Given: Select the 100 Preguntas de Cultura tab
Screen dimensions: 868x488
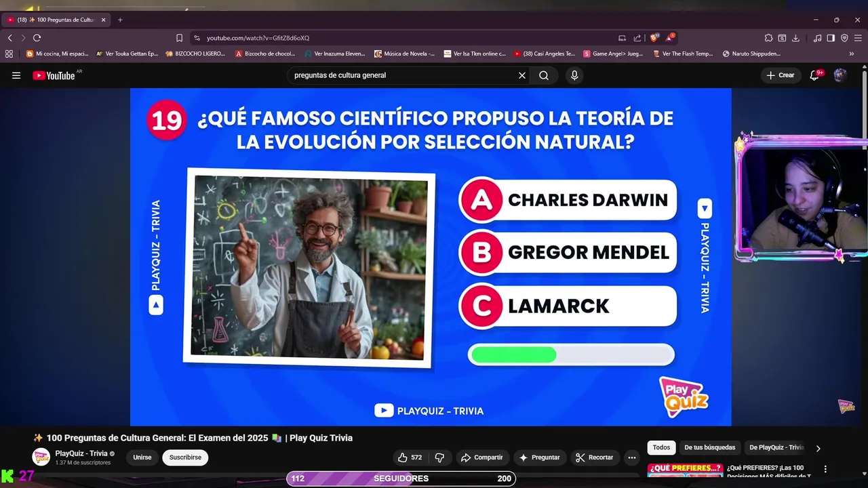Looking at the screenshot, I should pyautogui.click(x=56, y=20).
